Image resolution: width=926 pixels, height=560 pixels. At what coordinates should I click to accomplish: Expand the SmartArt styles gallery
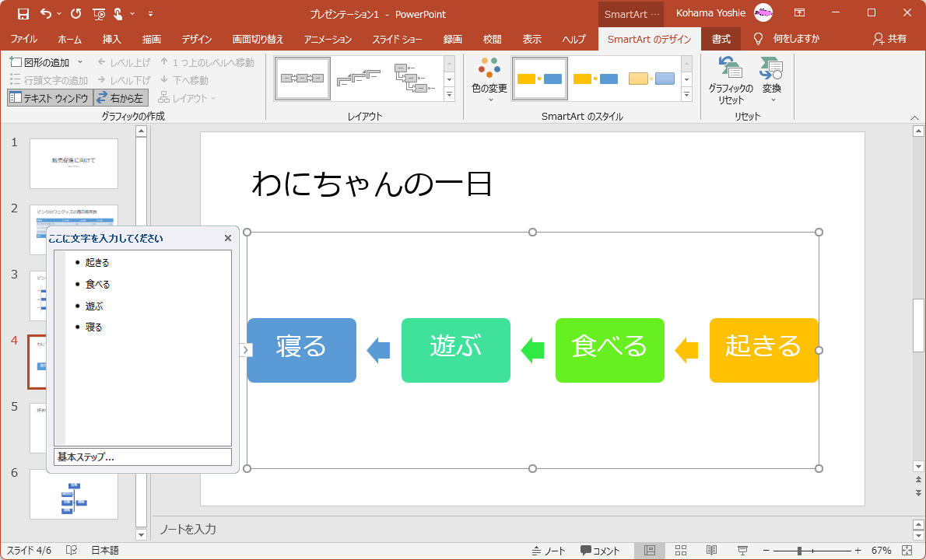pos(687,94)
